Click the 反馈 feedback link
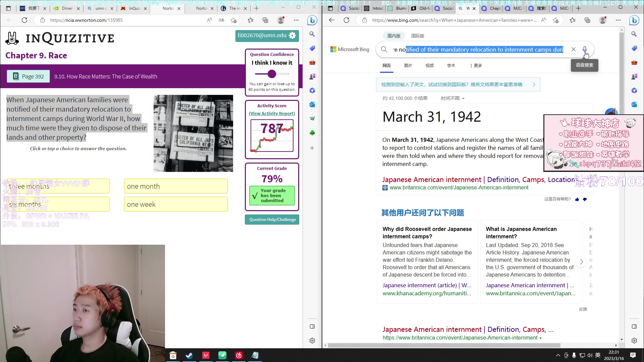 pos(583,309)
